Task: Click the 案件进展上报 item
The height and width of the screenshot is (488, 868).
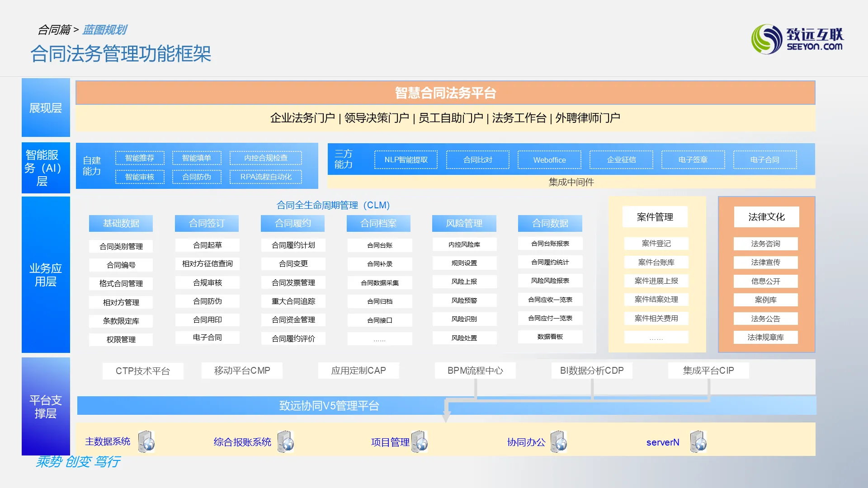Action: pos(656,281)
